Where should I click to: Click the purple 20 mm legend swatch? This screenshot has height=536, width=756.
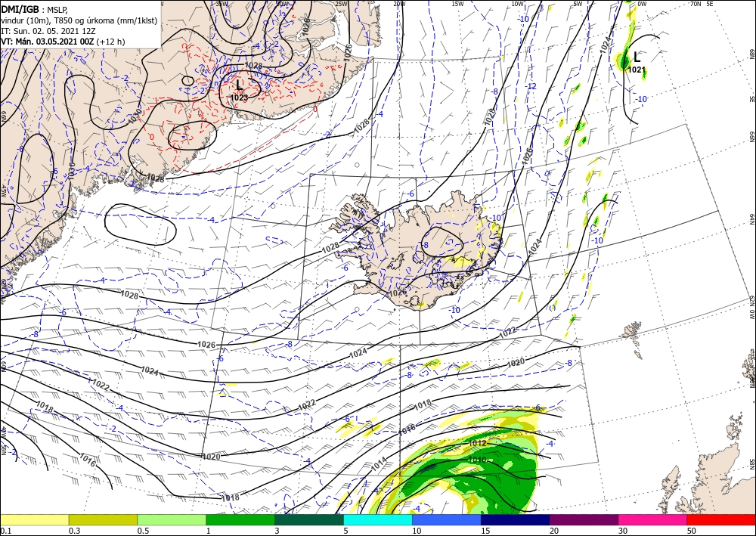(x=584, y=519)
